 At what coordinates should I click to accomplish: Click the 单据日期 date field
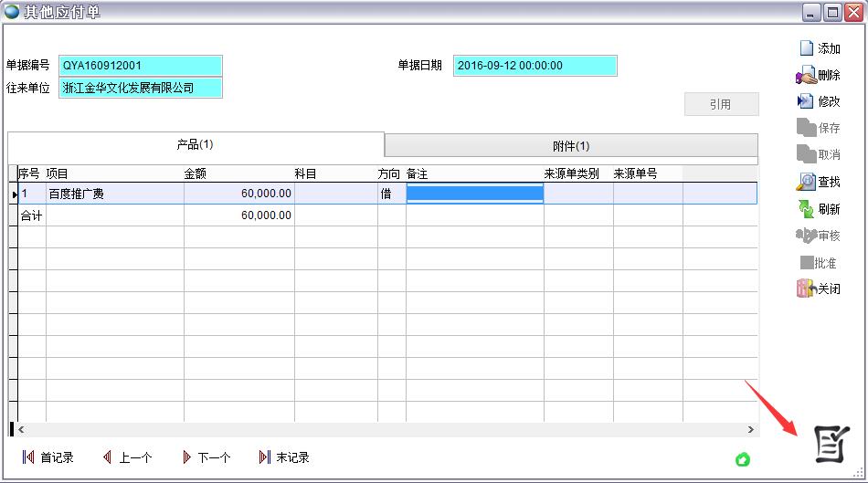coord(535,66)
